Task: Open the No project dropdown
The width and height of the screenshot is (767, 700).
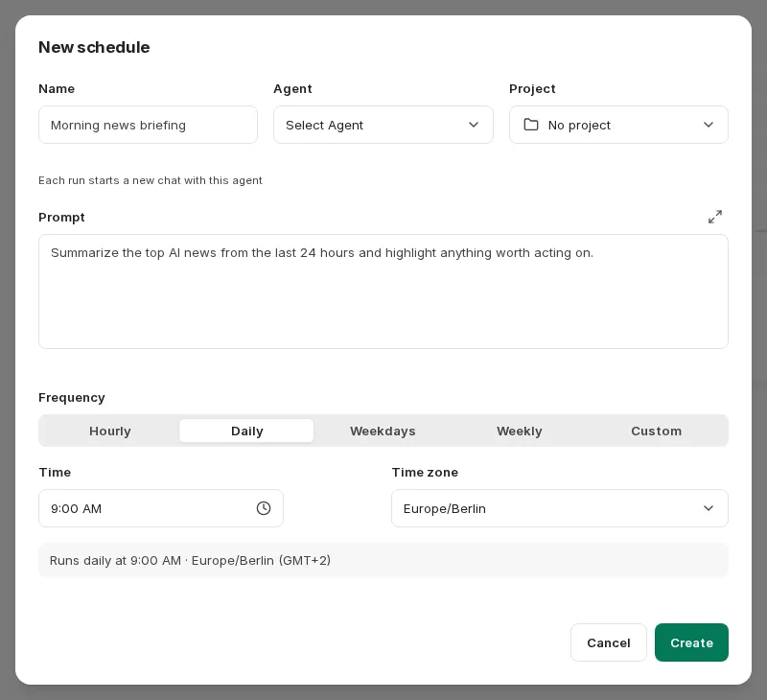Action: [x=618, y=125]
